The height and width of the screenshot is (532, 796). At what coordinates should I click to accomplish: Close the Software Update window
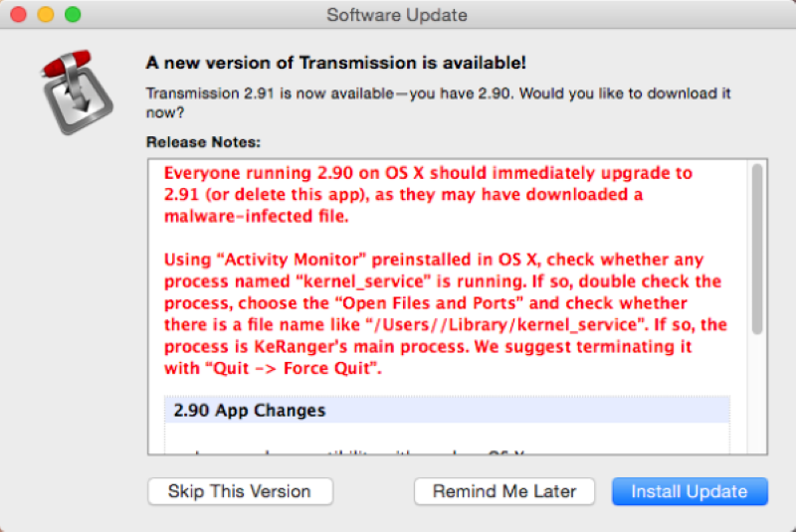point(19,15)
